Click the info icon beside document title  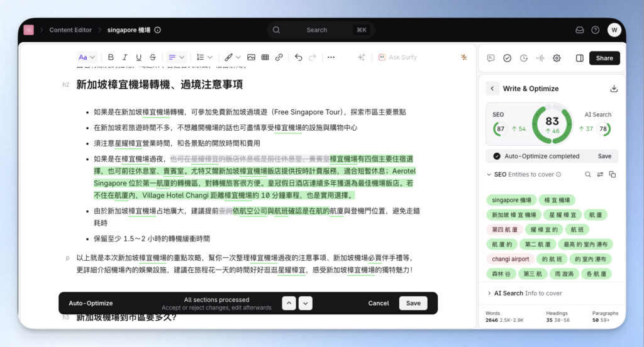tap(157, 30)
